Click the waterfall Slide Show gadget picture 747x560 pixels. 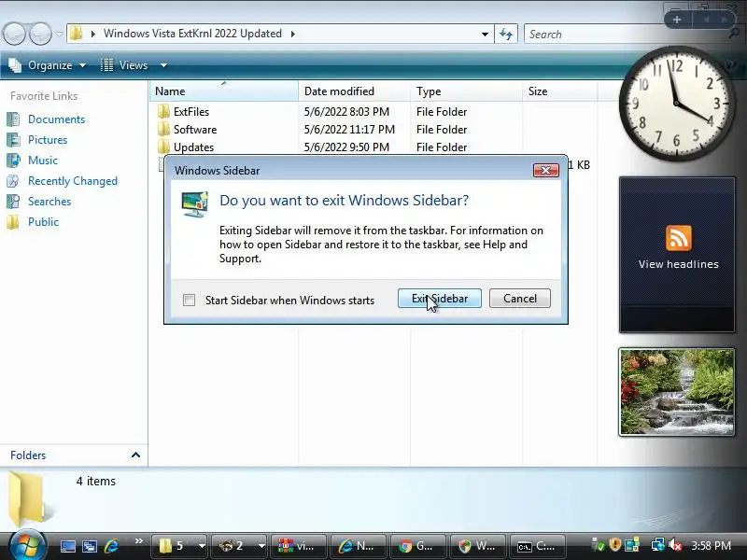click(676, 392)
